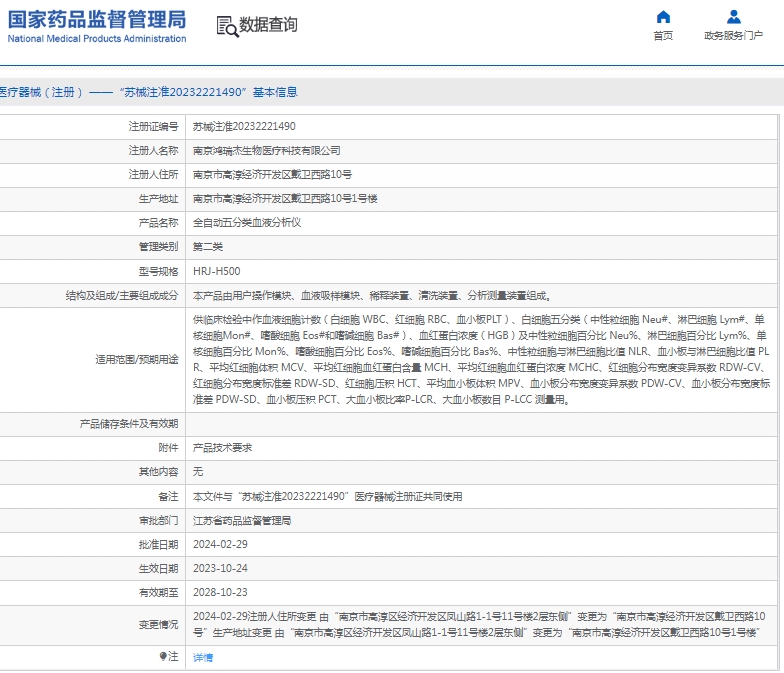Select the registrant name 南京鸿瑞杰生物医疗科技有限公司

pyautogui.click(x=267, y=151)
